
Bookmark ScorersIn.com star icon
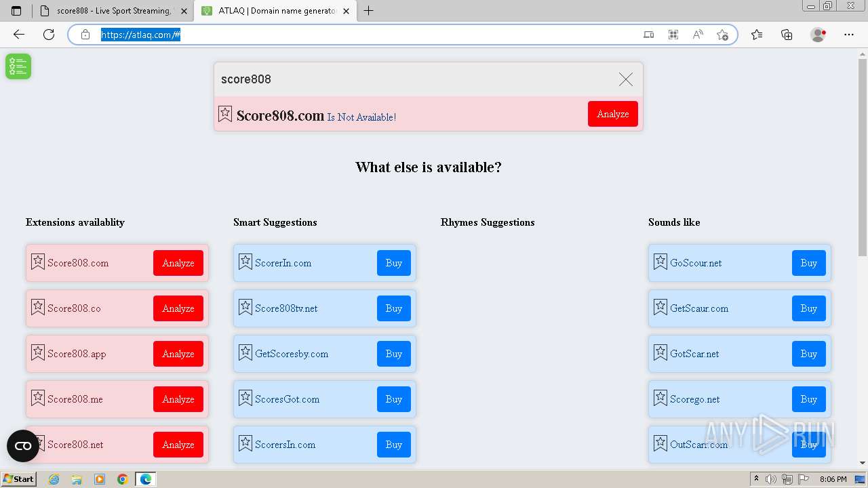[245, 443]
